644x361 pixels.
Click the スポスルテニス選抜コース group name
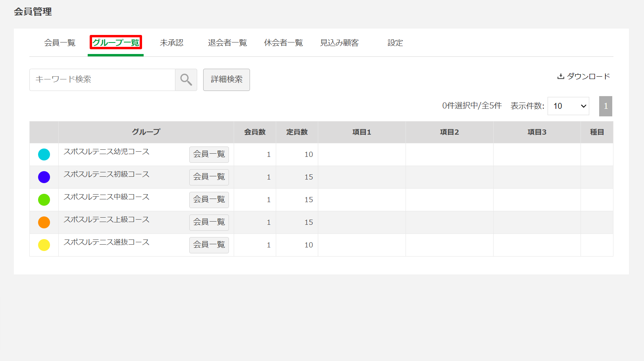point(107,242)
